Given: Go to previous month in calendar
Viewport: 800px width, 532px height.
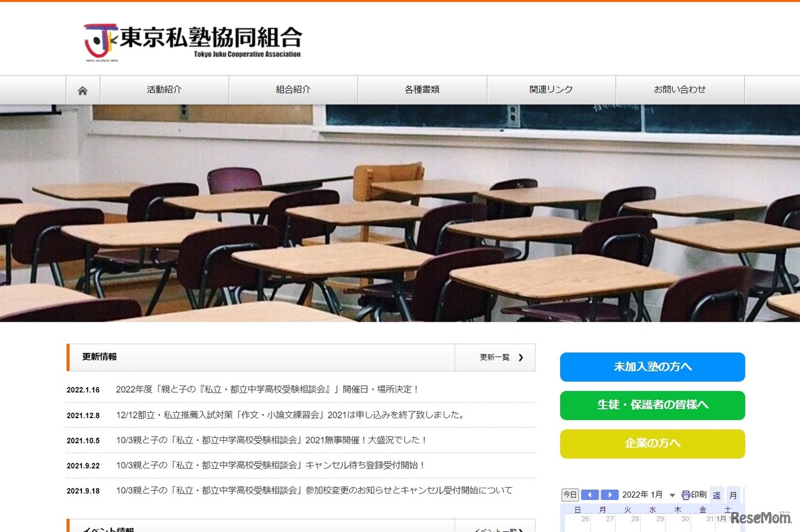Looking at the screenshot, I should point(590,495).
